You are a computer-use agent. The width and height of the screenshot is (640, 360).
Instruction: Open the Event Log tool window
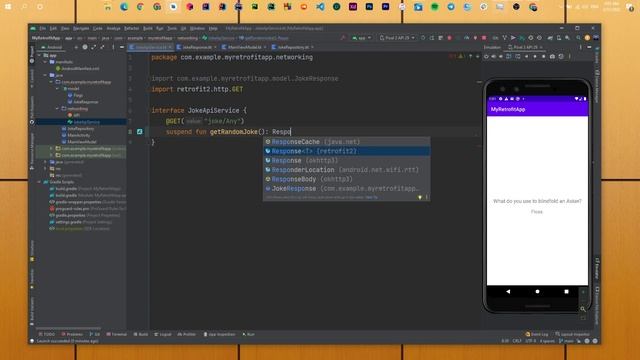(537, 334)
